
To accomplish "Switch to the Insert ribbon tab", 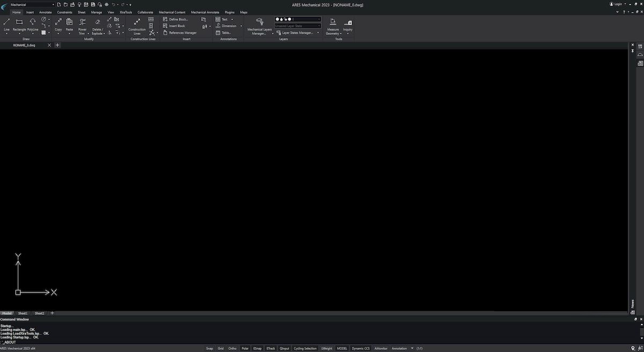I will tap(30, 12).
